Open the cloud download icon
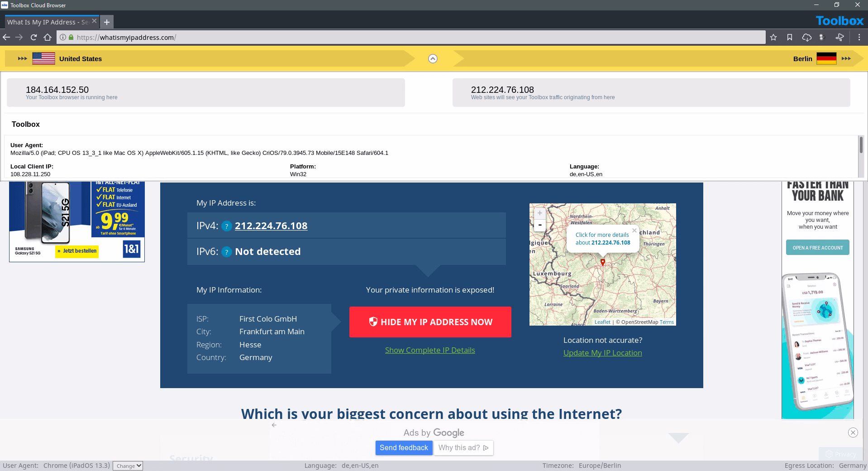The image size is (868, 471). pyautogui.click(x=806, y=37)
